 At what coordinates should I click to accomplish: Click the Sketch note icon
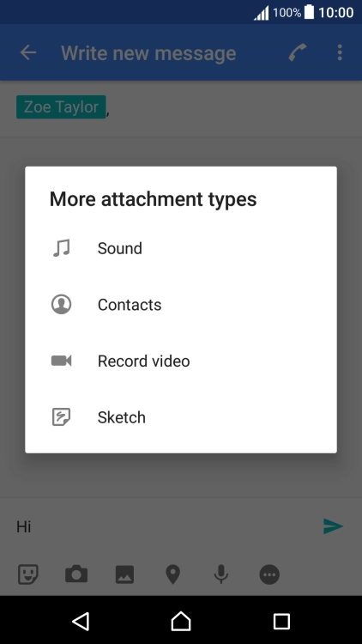tap(61, 417)
